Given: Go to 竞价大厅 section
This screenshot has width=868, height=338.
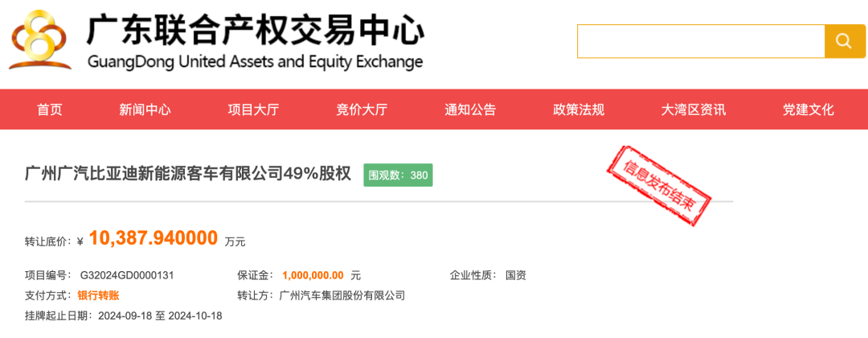Looking at the screenshot, I should [362, 109].
